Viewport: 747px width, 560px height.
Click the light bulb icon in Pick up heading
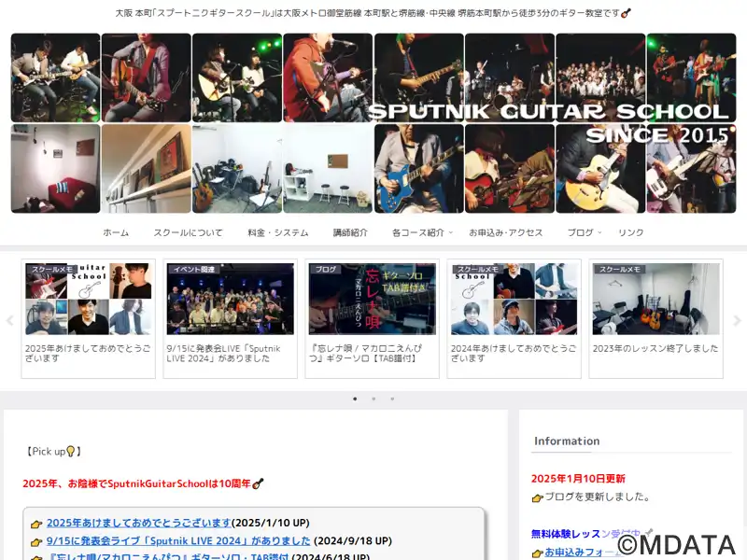tap(71, 451)
